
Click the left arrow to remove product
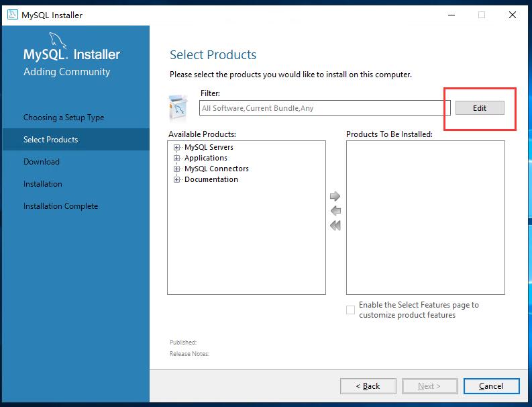(x=335, y=211)
